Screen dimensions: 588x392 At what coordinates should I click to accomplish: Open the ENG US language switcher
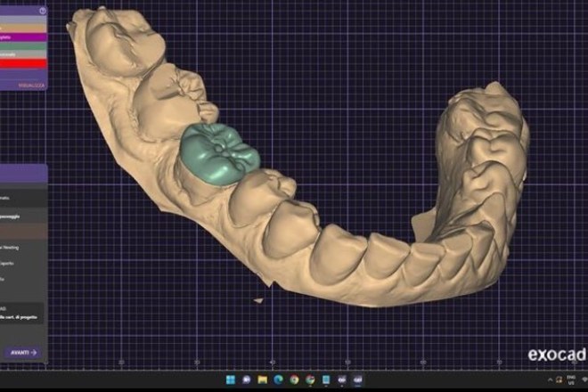click(571, 380)
